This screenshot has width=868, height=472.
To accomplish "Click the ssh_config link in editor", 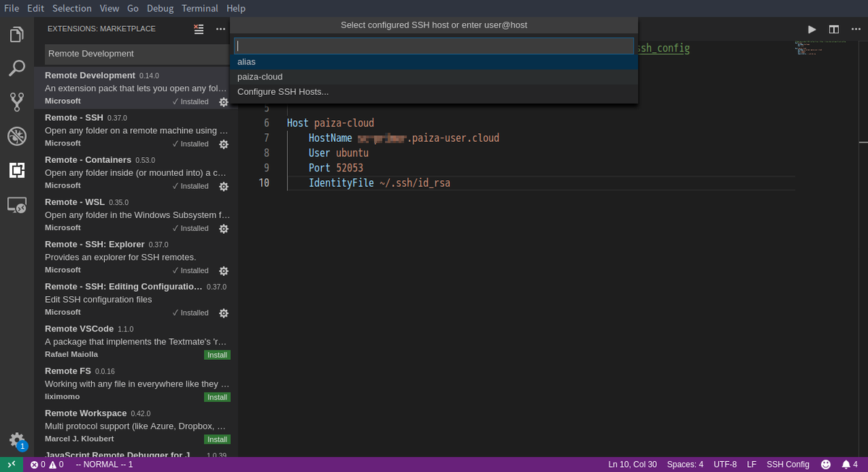I will tap(664, 48).
